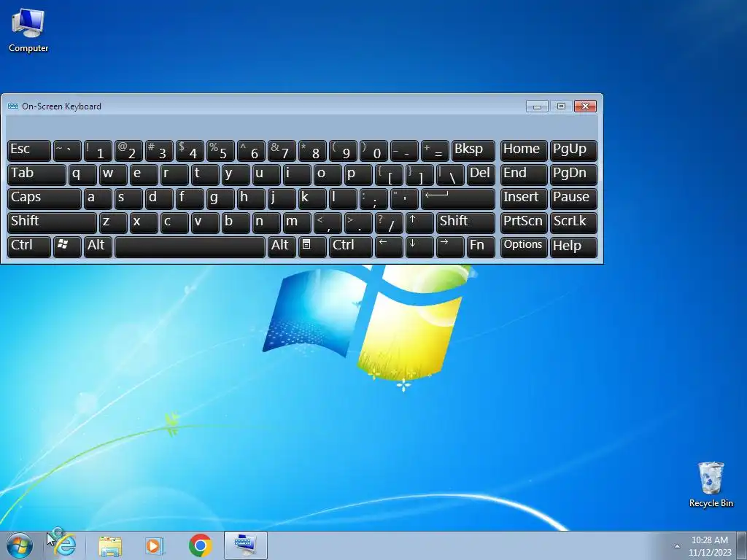
Task: Toggle the Fn key
Action: pos(481,246)
